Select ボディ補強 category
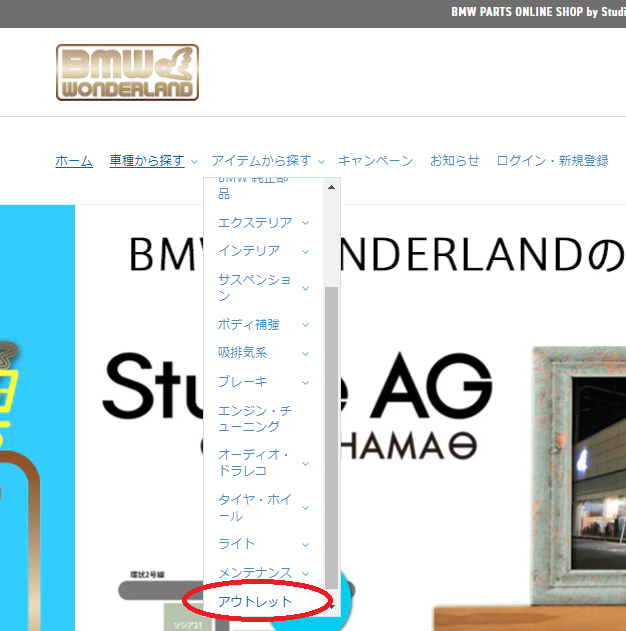The width and height of the screenshot is (626, 631). (x=249, y=324)
